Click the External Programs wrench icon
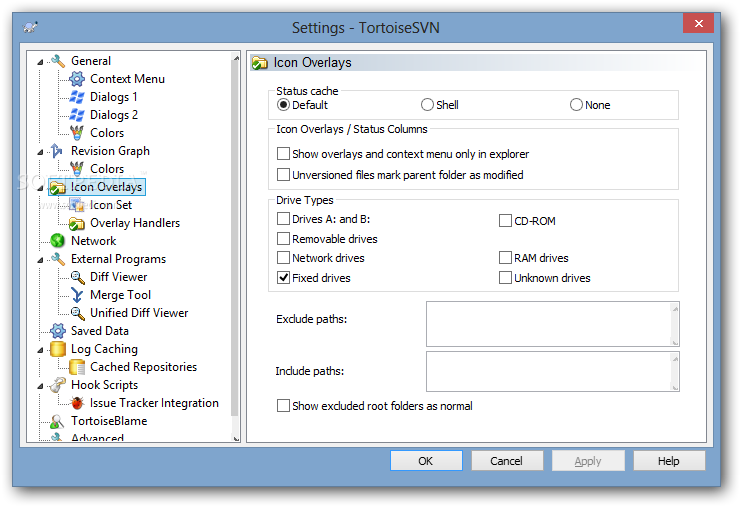 [x=58, y=259]
